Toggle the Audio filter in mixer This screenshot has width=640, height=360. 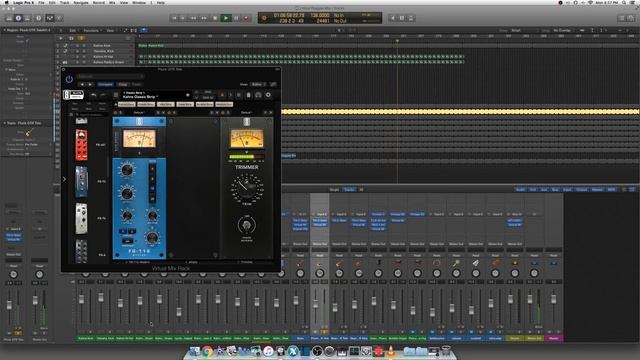(520, 190)
